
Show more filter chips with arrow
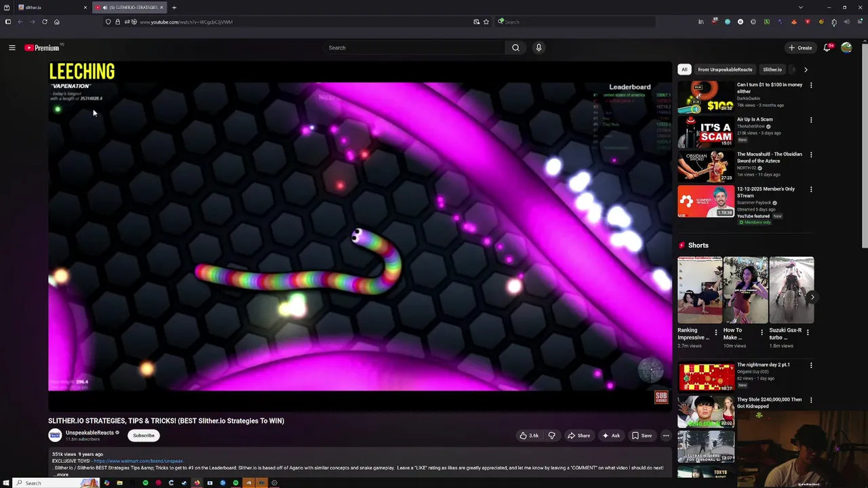[806, 69]
